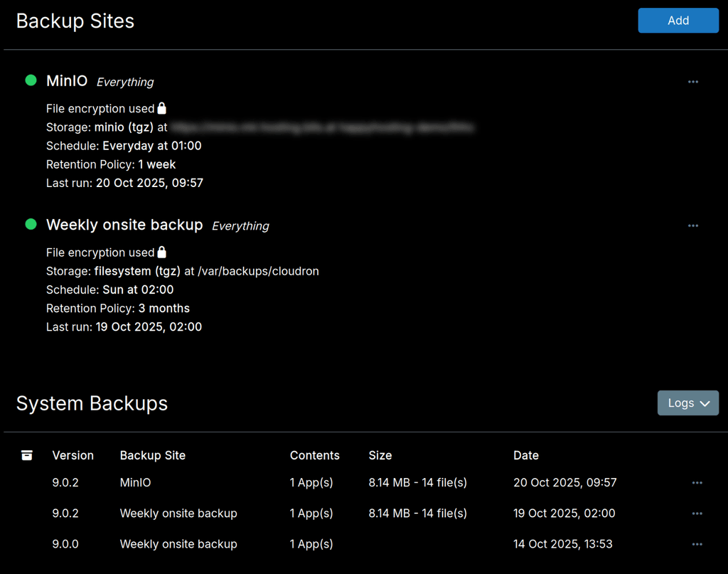Click Weekly onsite backup green status dot
Image resolution: width=728 pixels, height=574 pixels.
point(31,224)
